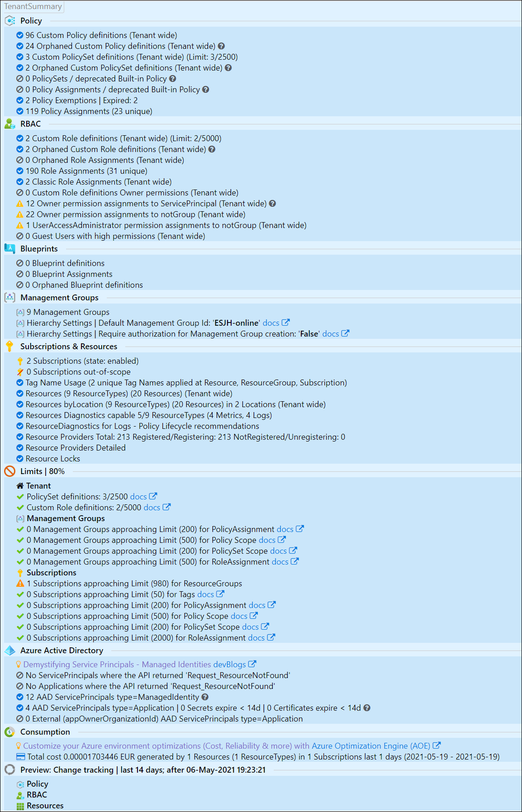
Task: Open docs link for PolicySet definitions 3/2500
Action: (x=138, y=497)
